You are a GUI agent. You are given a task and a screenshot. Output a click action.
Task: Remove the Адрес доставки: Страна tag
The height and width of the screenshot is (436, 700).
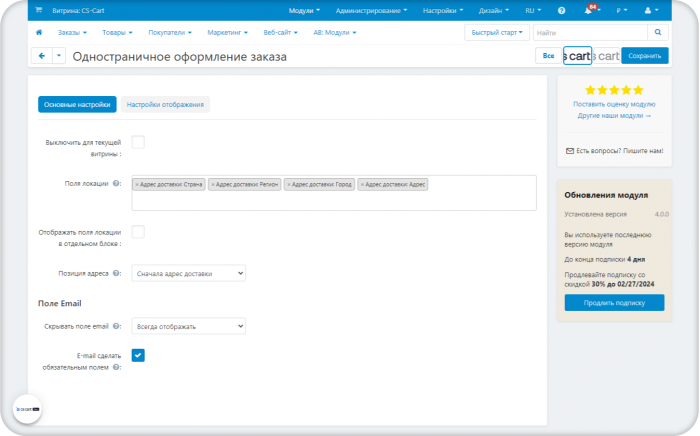137,184
